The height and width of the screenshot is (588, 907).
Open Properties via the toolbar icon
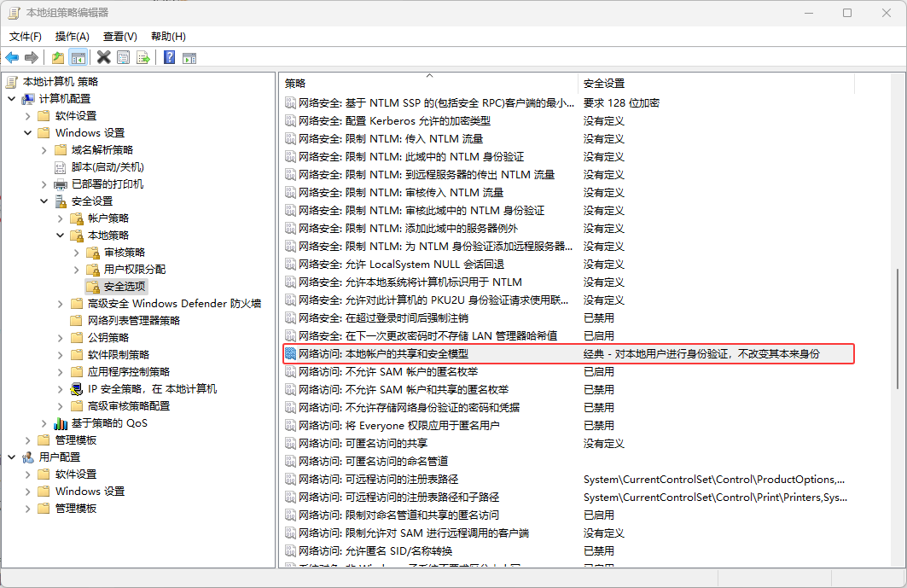click(124, 57)
